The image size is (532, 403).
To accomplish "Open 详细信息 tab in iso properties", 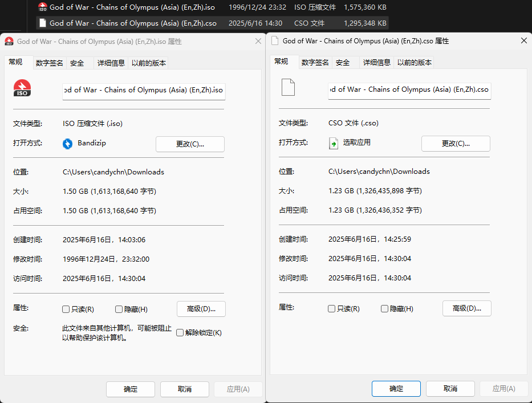I will (x=111, y=63).
